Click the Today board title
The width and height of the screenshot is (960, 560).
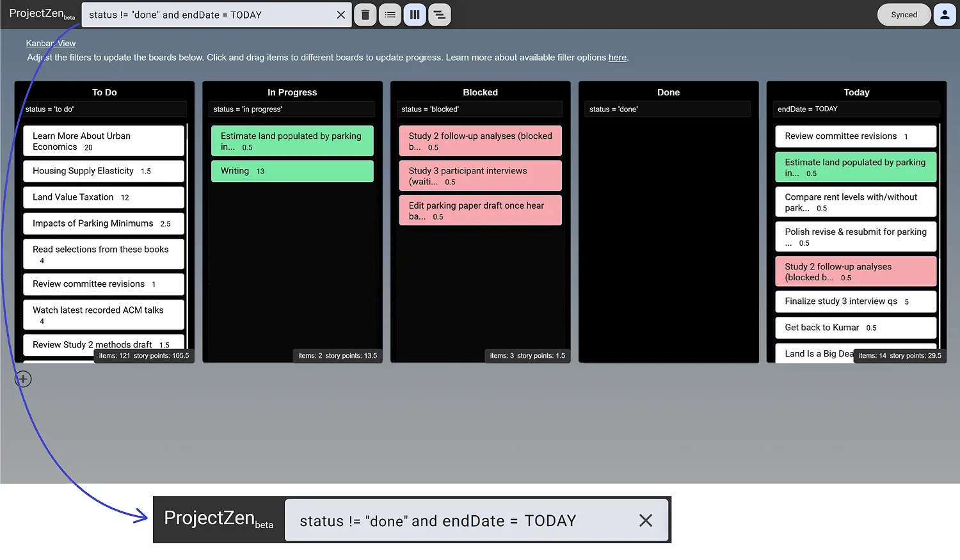coord(856,92)
